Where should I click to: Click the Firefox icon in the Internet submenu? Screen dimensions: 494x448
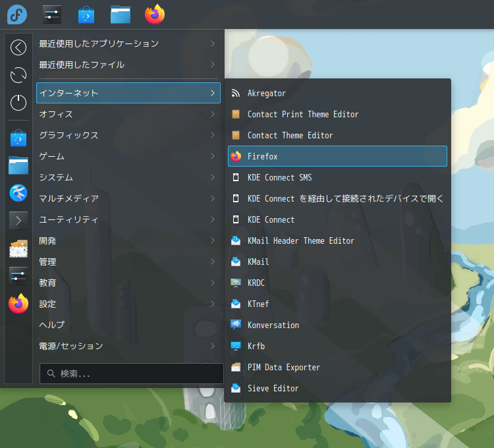pos(236,156)
